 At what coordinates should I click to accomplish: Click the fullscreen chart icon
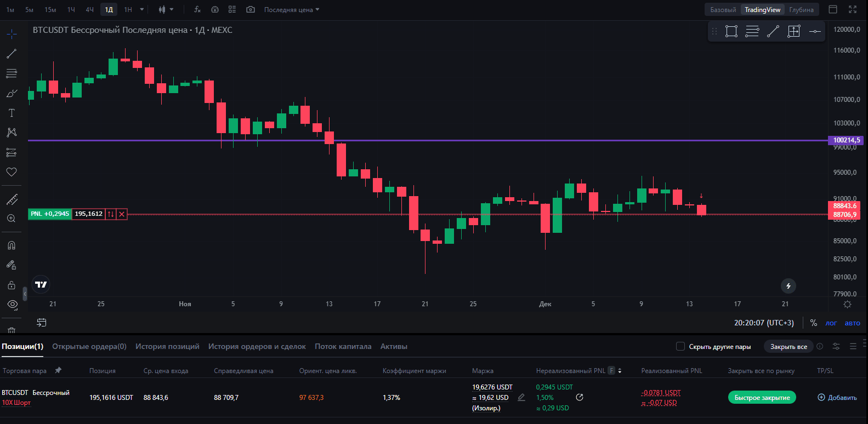[x=853, y=9]
